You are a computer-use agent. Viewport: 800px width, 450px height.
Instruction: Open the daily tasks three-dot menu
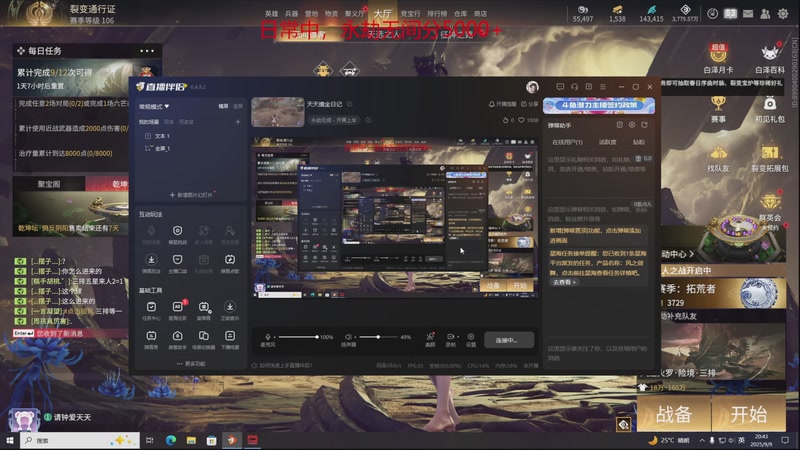tap(147, 51)
